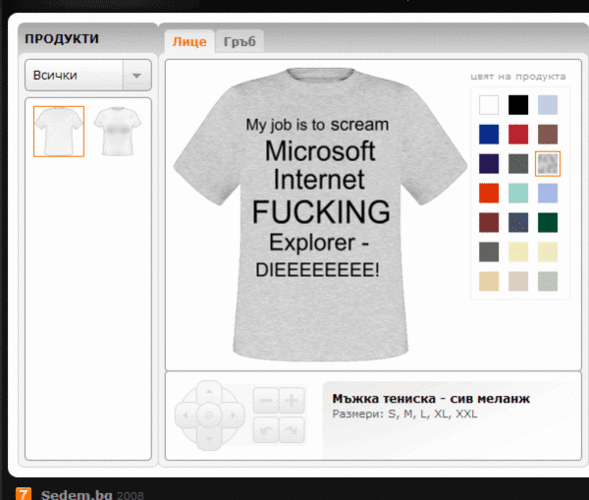The width and height of the screenshot is (589, 500).
Task: Choose the sage grey-green swatch
Action: pyautogui.click(x=548, y=281)
